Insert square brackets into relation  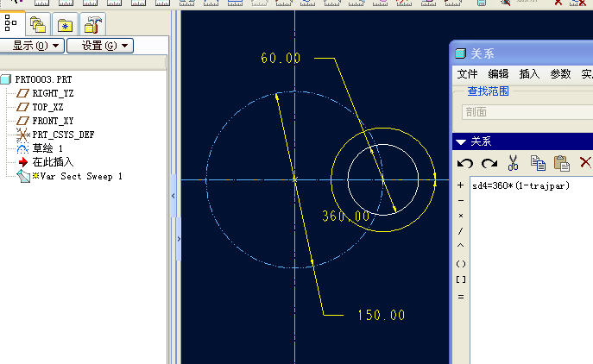461,279
